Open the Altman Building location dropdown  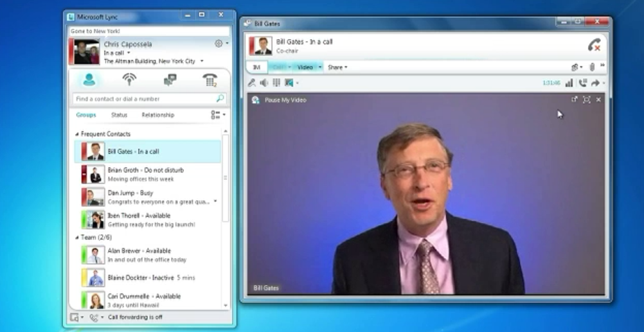click(x=202, y=61)
